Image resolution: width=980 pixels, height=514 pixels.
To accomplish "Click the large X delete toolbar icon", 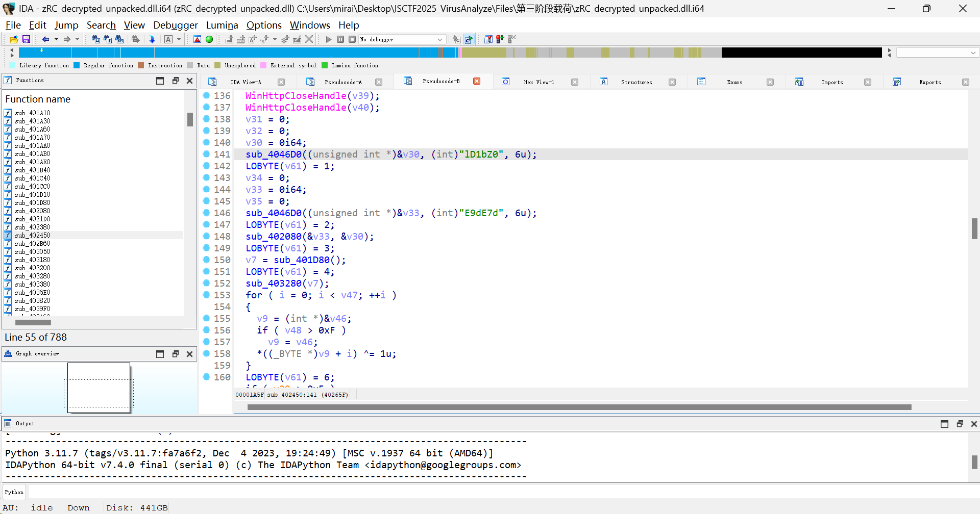I will (x=309, y=39).
